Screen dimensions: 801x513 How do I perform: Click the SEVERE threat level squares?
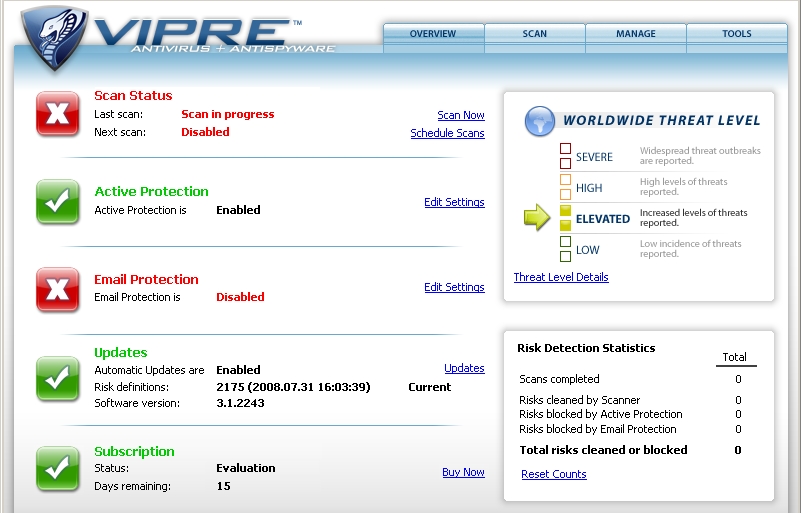(566, 156)
